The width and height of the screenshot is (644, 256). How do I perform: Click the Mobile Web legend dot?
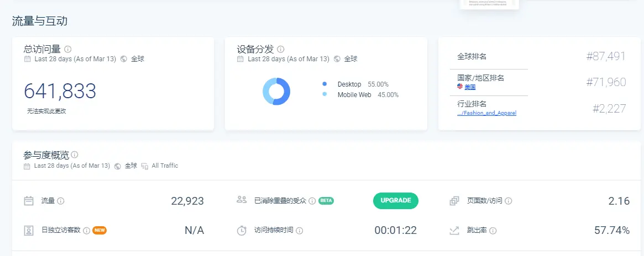pos(324,95)
